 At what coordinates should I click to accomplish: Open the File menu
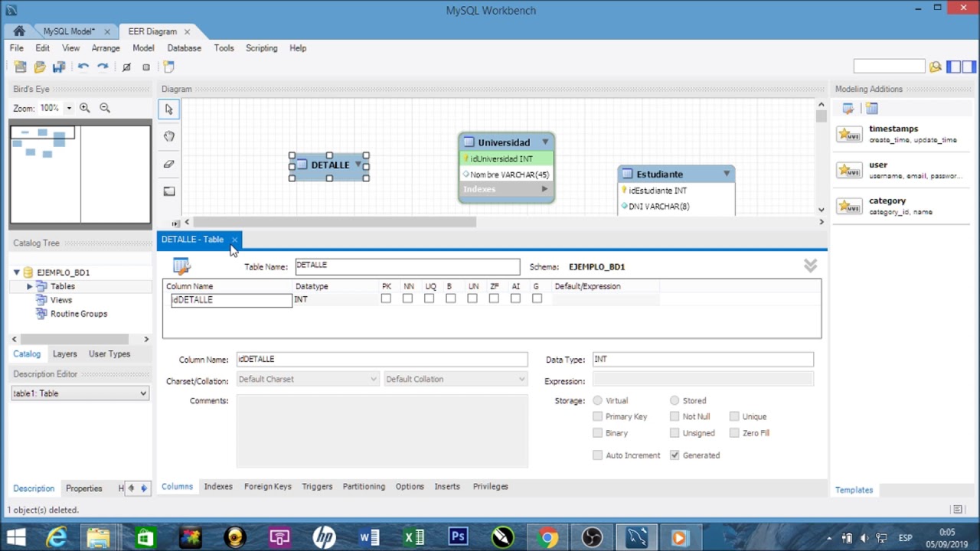pyautogui.click(x=16, y=48)
